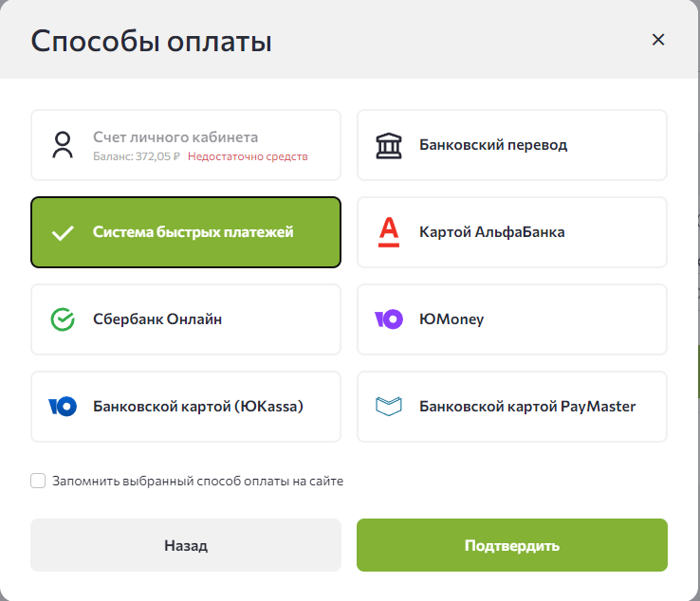Click the purple ЮMoney logo

[x=388, y=319]
